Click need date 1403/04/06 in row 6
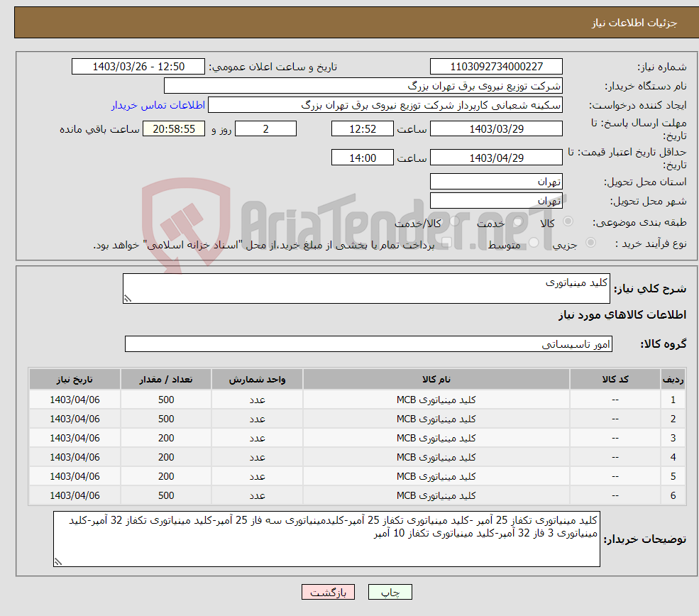The width and height of the screenshot is (699, 616). click(75, 495)
